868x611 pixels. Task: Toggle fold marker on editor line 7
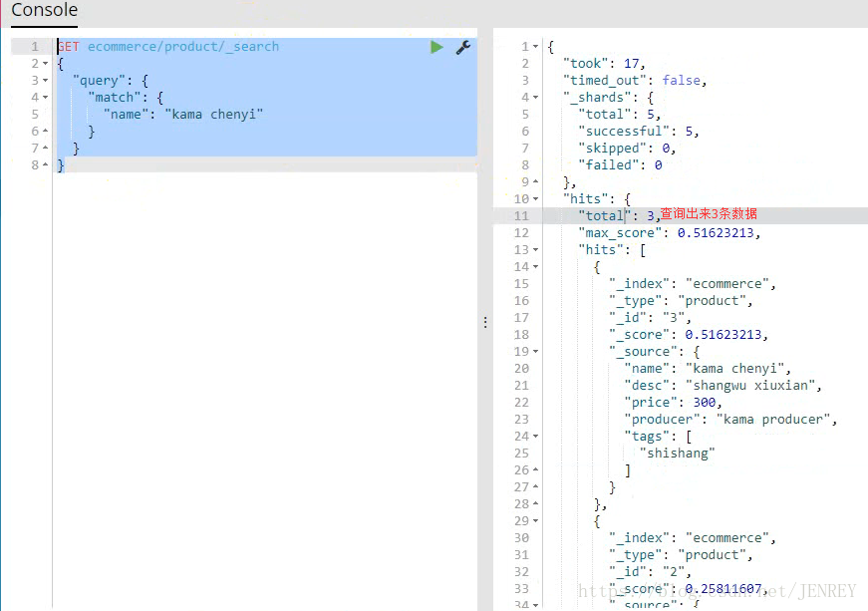click(x=46, y=149)
